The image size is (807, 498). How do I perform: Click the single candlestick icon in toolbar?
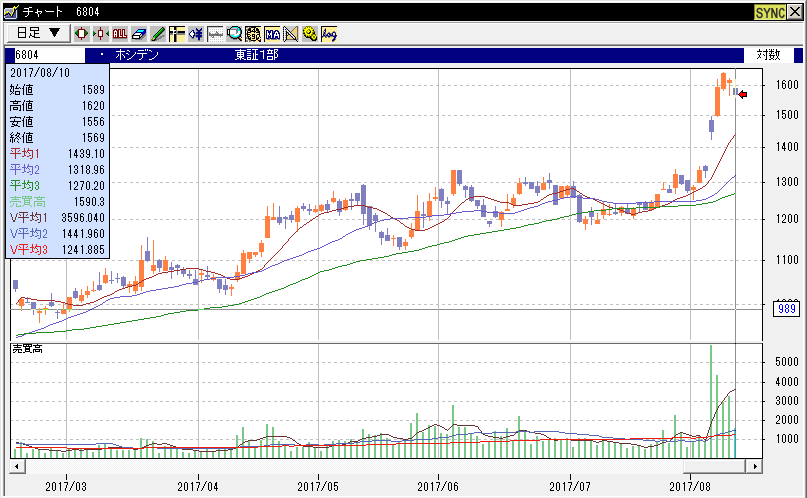point(83,33)
